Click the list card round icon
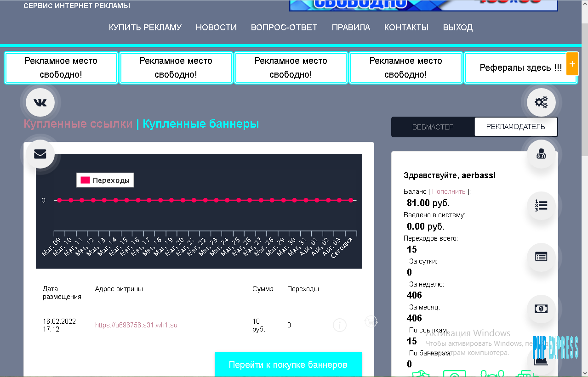Screen dimensions: 588x377 point(541,257)
